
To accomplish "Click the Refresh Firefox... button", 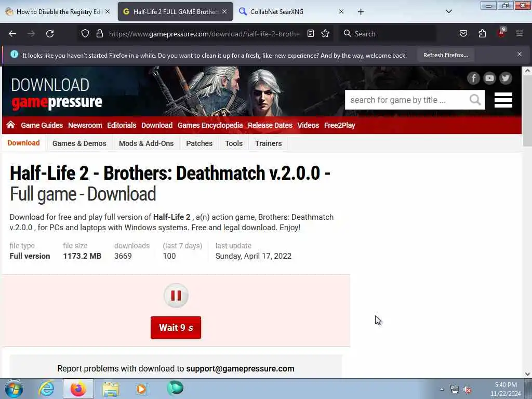I will point(445,55).
